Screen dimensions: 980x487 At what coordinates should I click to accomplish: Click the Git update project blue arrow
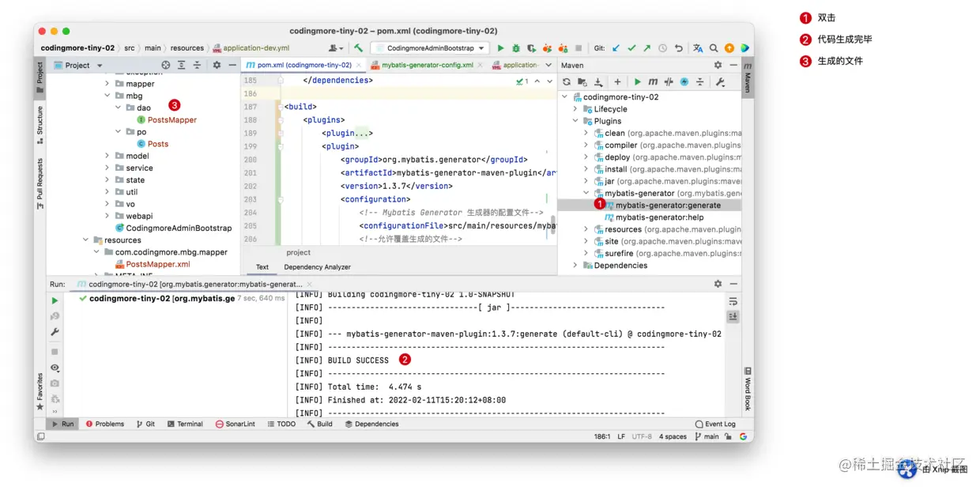[616, 48]
